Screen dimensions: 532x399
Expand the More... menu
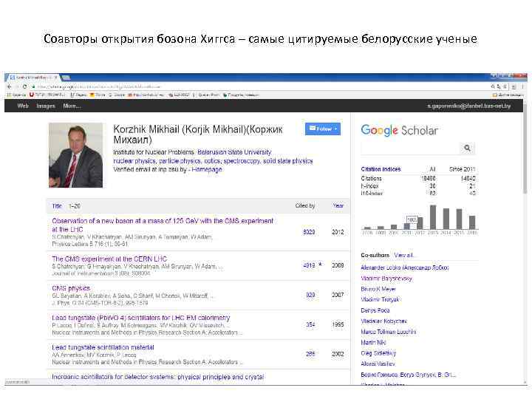click(72, 106)
